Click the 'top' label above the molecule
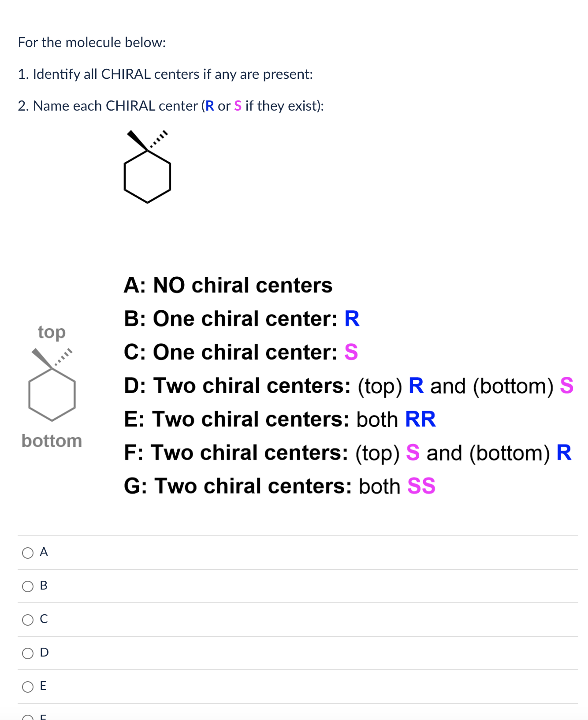The width and height of the screenshot is (588, 720). (52, 333)
